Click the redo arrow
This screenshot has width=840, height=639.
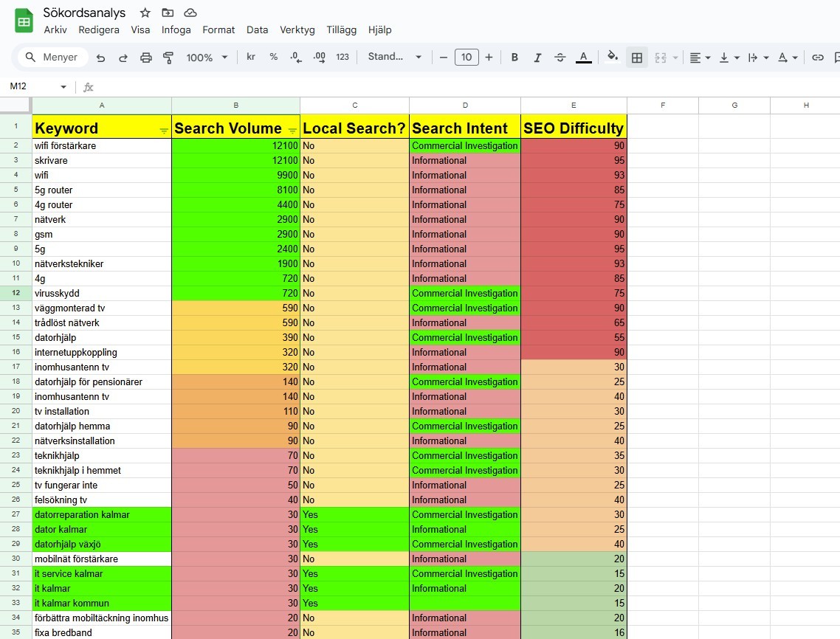click(123, 58)
